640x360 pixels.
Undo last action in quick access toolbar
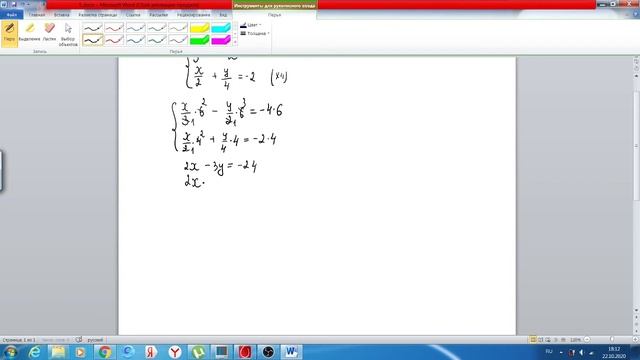coord(23,4)
